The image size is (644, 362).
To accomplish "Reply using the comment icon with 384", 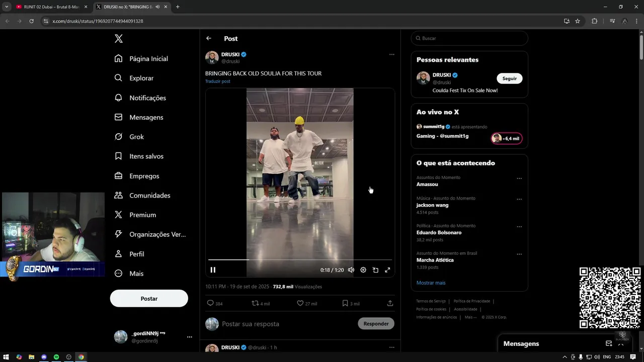I will coord(215,303).
